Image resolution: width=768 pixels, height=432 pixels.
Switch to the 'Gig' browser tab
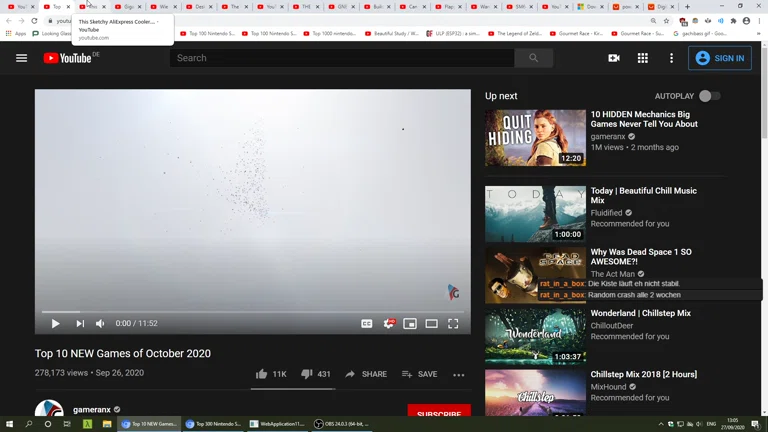point(128,6)
